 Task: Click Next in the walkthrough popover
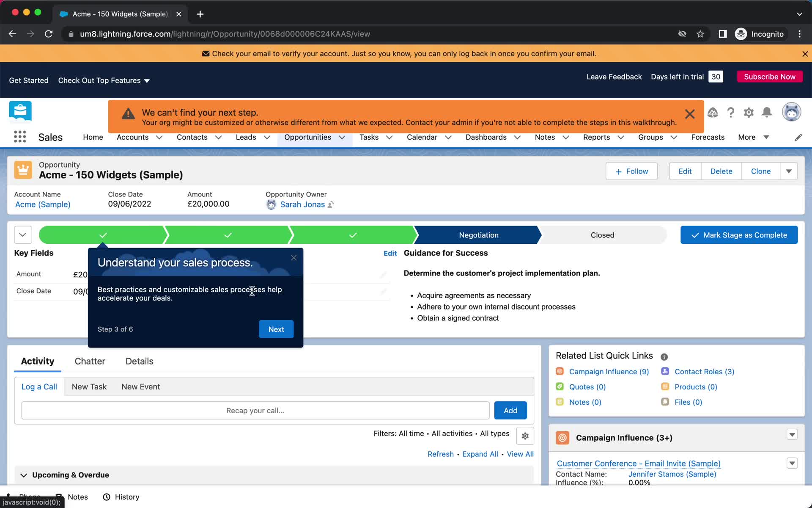pos(276,329)
